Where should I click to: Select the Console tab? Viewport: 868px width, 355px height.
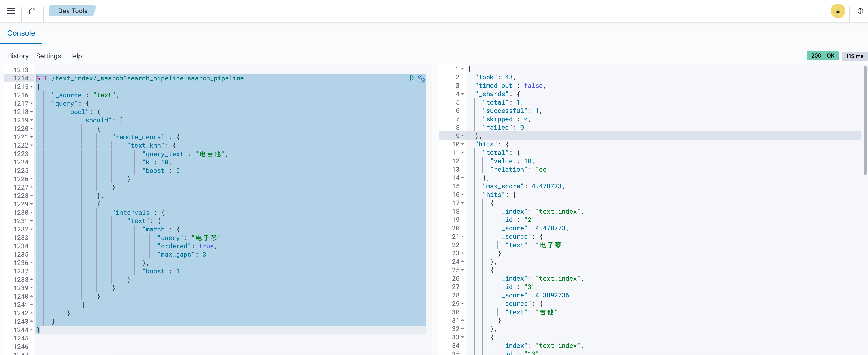(x=21, y=33)
